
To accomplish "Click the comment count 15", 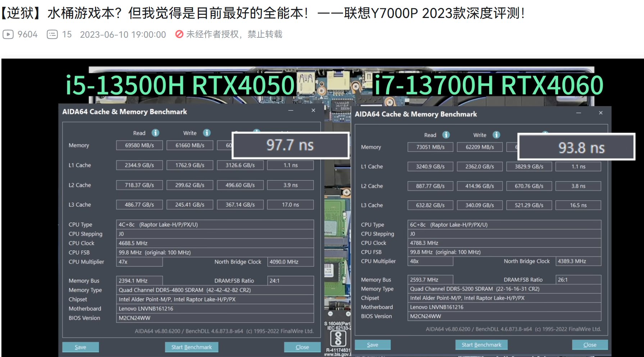I will click(x=67, y=35).
